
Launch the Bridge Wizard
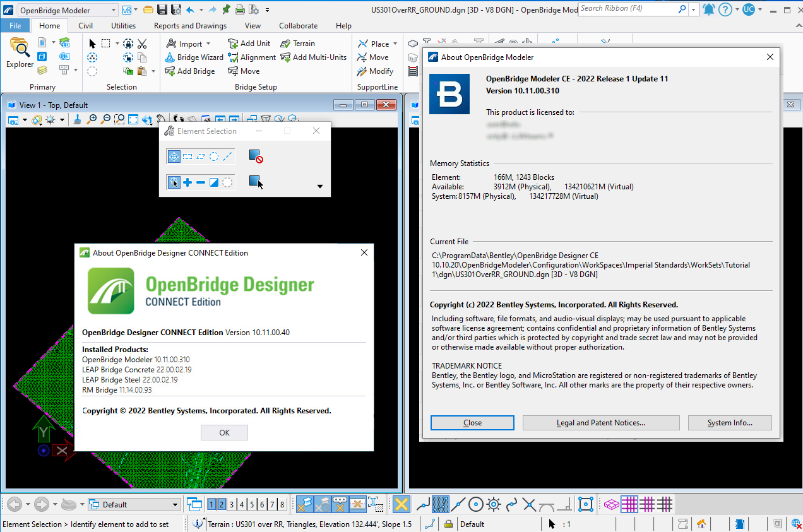(194, 57)
